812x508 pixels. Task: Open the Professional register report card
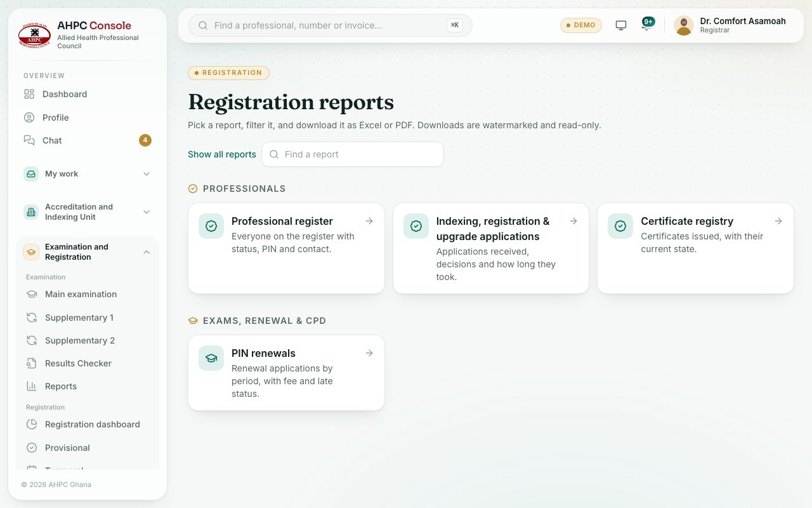[x=286, y=248]
